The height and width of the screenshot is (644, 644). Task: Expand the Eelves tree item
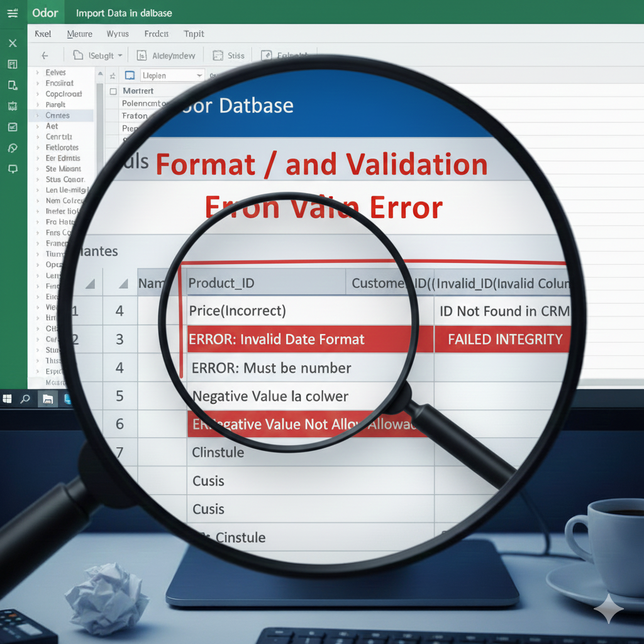(38, 73)
